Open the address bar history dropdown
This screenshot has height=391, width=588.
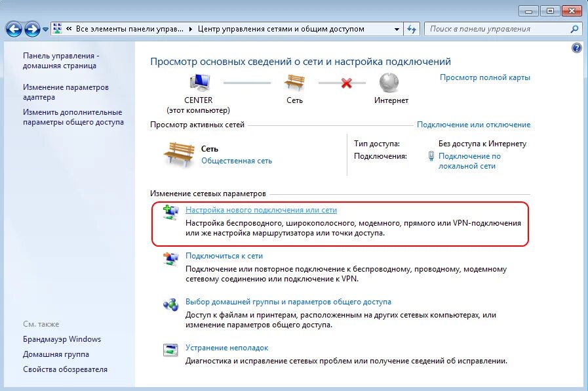pos(397,29)
